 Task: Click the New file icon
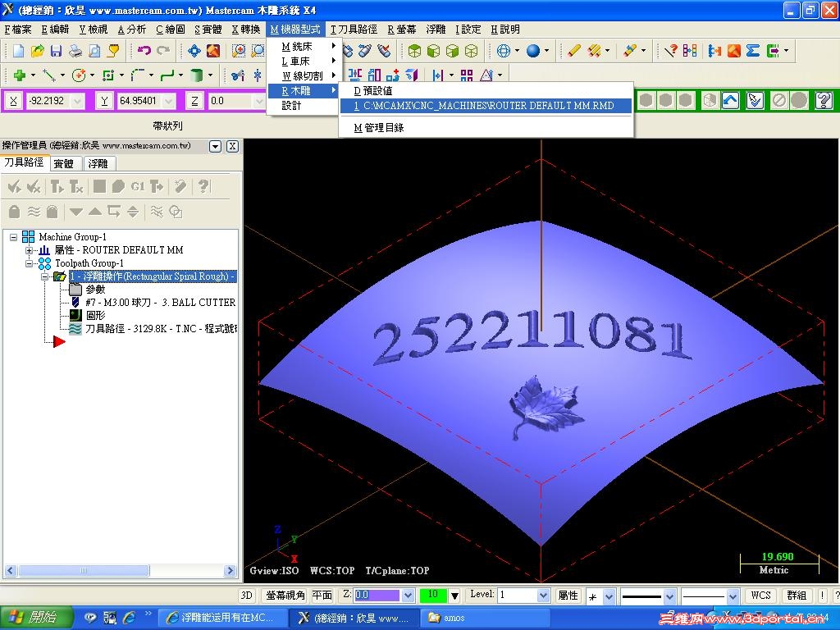(18, 51)
